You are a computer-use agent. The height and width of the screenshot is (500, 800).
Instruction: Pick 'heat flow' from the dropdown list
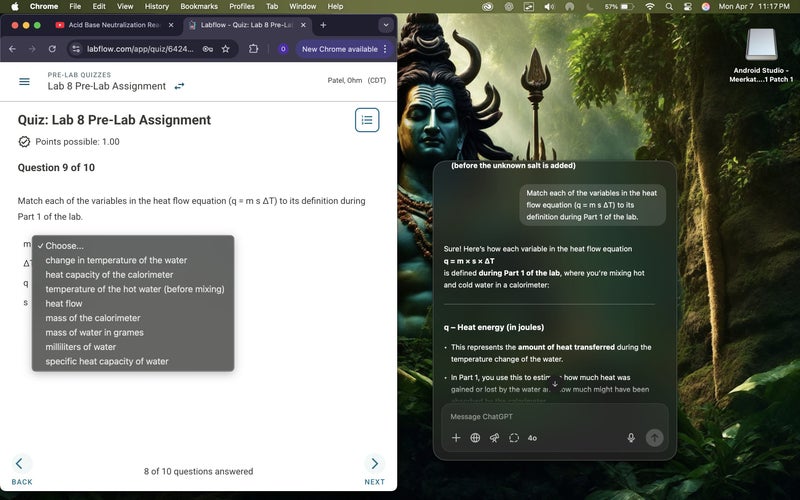(x=64, y=303)
